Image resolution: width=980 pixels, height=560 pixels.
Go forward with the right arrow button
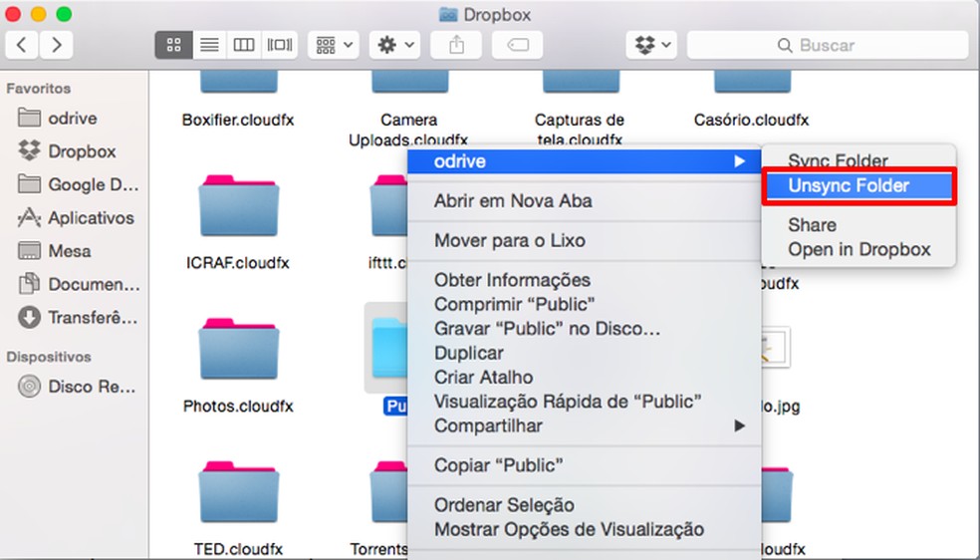(x=56, y=45)
